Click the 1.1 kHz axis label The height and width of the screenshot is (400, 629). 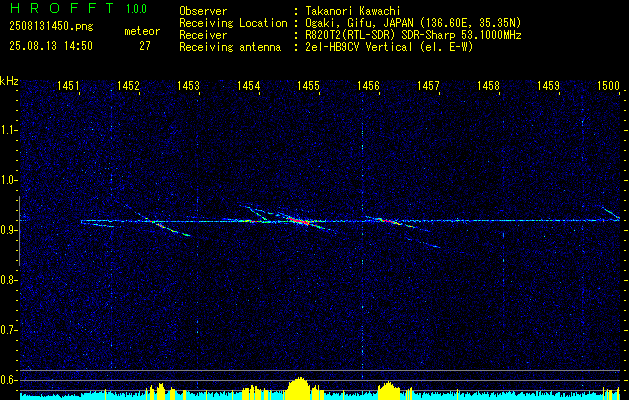click(x=8, y=130)
